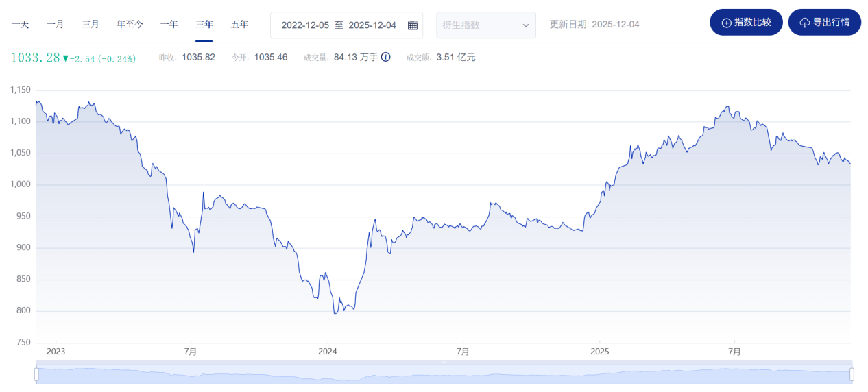868x392 pixels.
Task: Select the 一月 period tab
Action: (56, 25)
